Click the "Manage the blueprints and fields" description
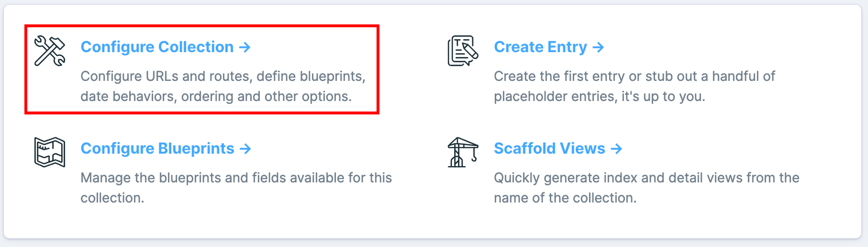The image size is (868, 247). point(236,178)
